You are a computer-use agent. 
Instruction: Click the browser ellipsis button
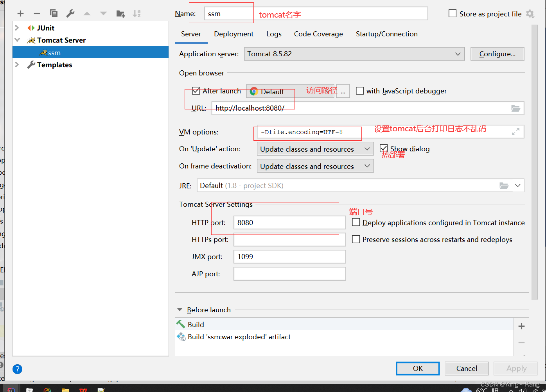343,91
